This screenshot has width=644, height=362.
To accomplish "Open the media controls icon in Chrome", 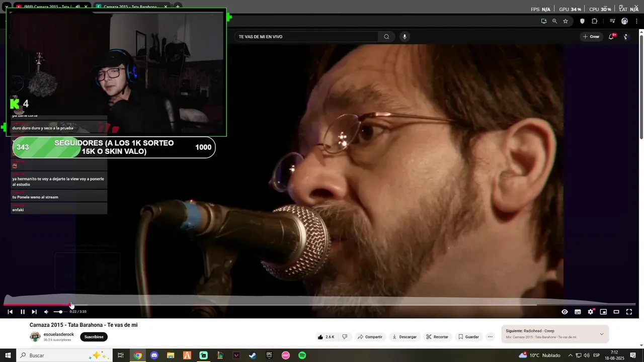I will point(612,21).
